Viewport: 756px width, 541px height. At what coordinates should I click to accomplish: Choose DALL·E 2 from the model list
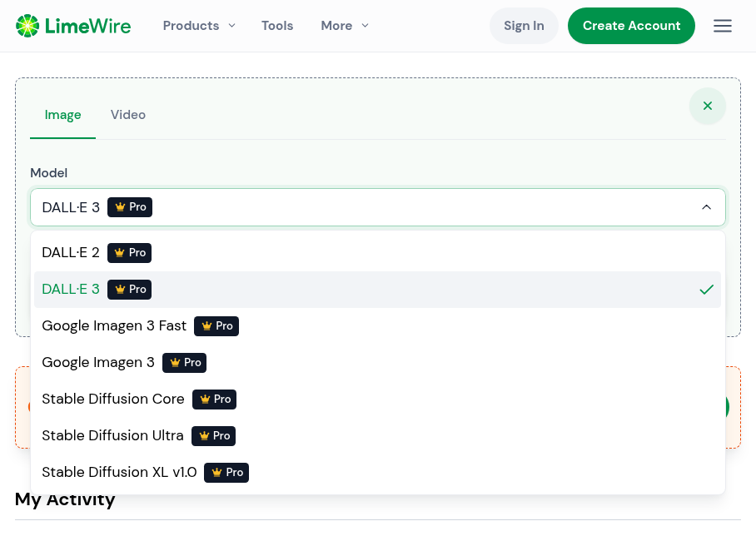(x=377, y=253)
